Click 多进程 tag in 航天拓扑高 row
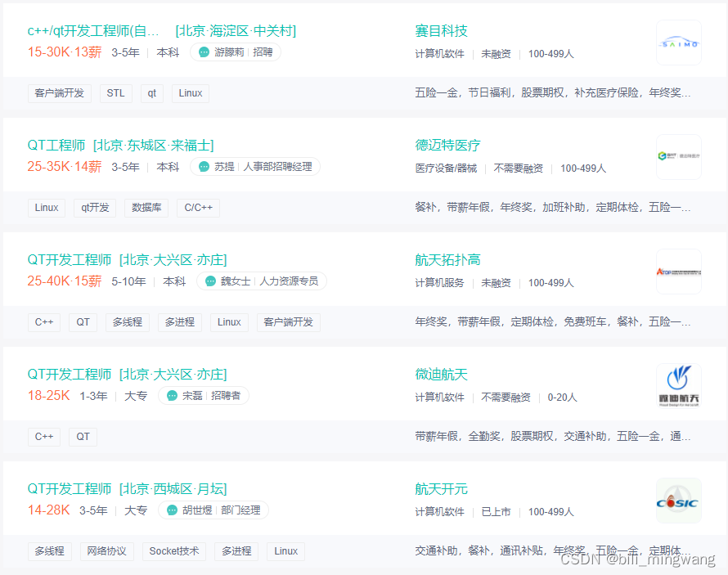This screenshot has height=575, width=728. click(180, 322)
